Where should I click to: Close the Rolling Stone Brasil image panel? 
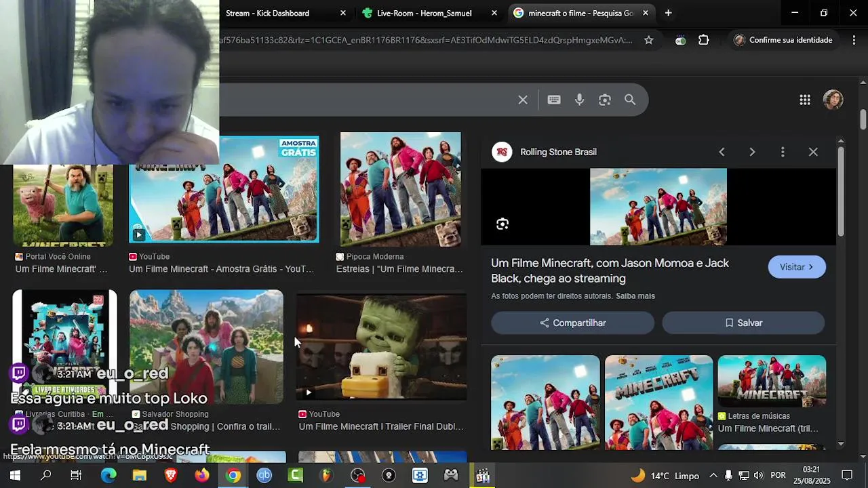coord(813,152)
